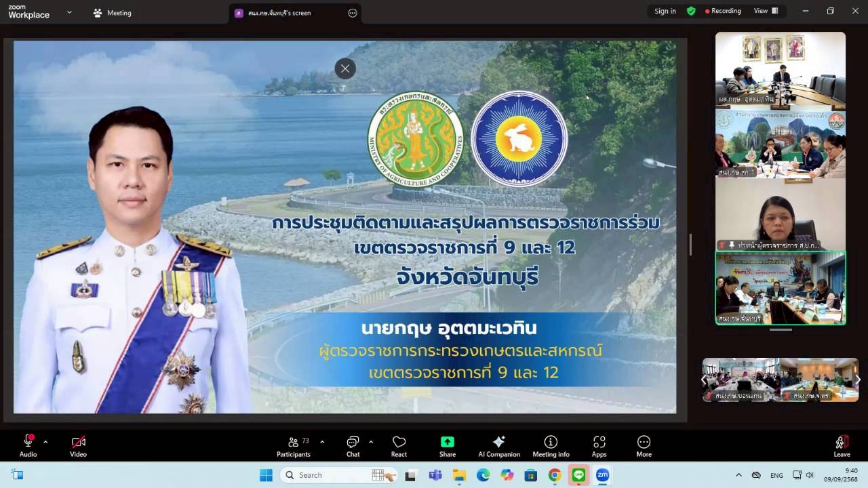868x488 pixels.
Task: Click the Sign in button
Action: coord(665,11)
